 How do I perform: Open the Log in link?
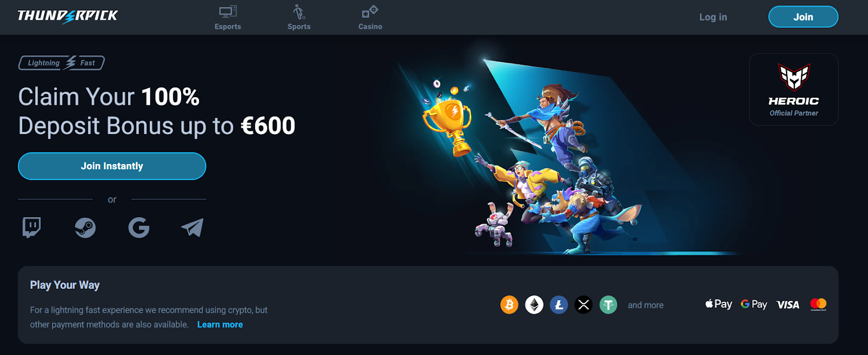[713, 17]
